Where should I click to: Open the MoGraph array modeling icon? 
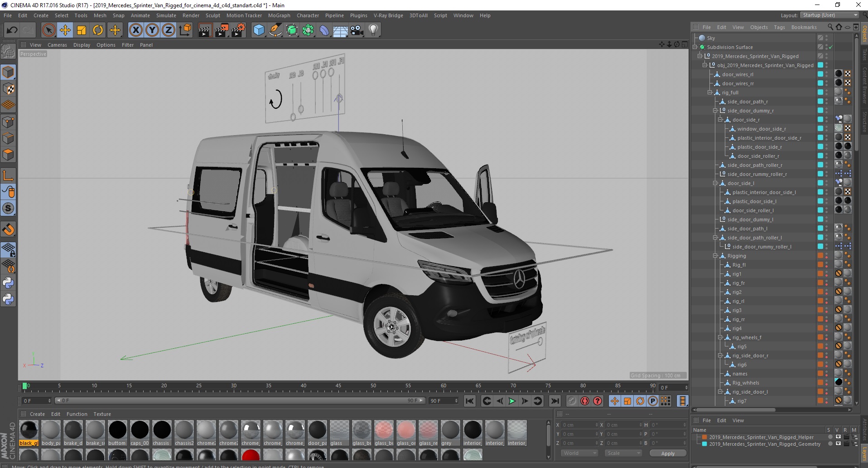point(309,30)
